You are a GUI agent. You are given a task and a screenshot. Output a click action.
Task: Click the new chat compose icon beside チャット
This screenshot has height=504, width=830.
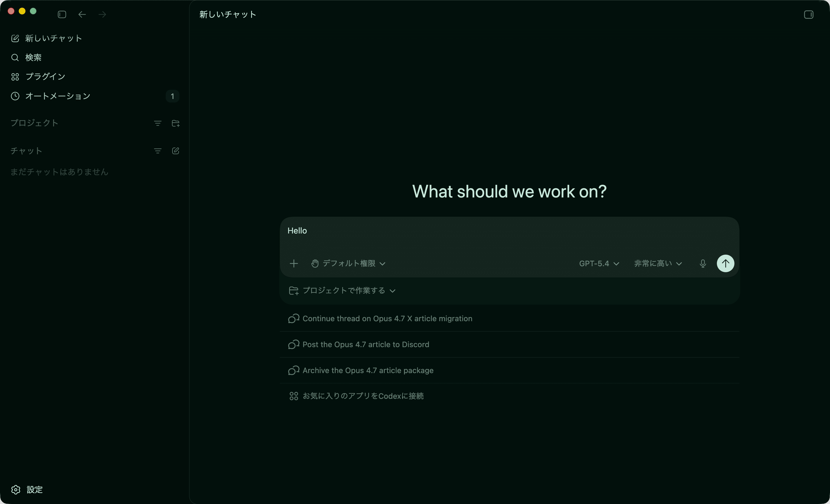(176, 151)
